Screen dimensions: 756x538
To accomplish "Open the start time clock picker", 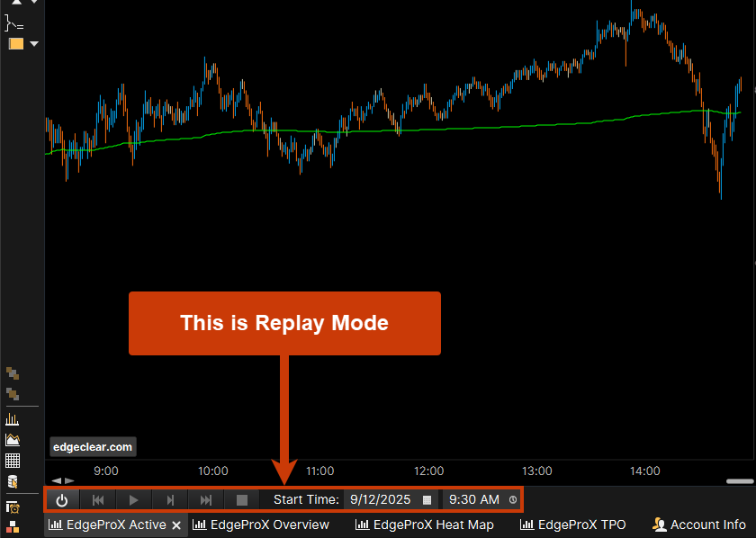I will pyautogui.click(x=513, y=499).
